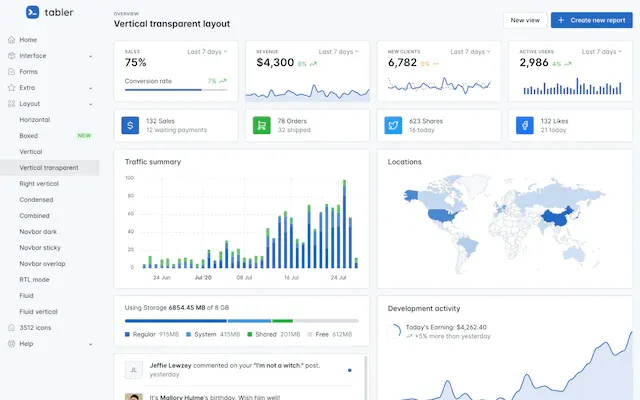The height and width of the screenshot is (400, 640).
Task: Click the Forms checkbox icon in sidebar
Action: (x=11, y=71)
